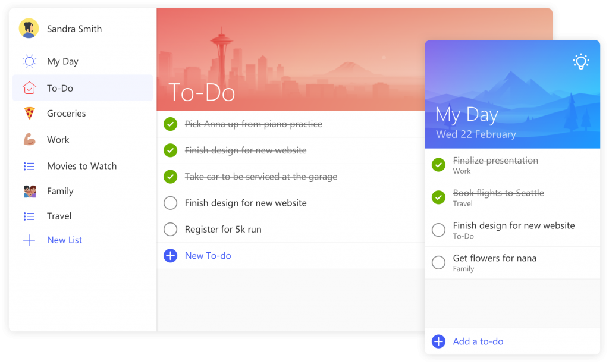Uncheck the Finalize presentation task
Image resolution: width=609 pixels, height=364 pixels.
[438, 165]
